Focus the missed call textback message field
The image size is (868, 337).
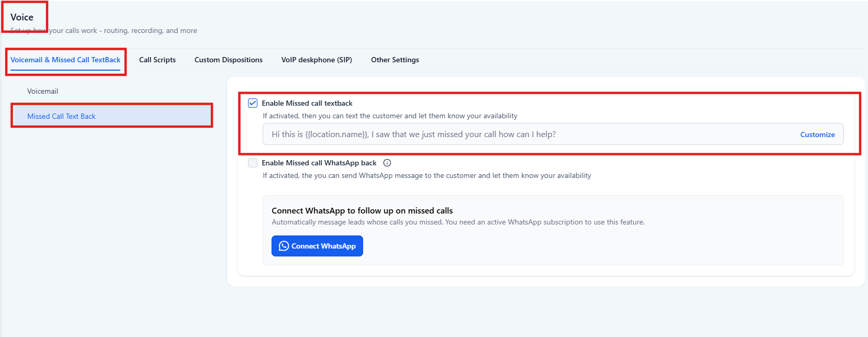(x=523, y=134)
